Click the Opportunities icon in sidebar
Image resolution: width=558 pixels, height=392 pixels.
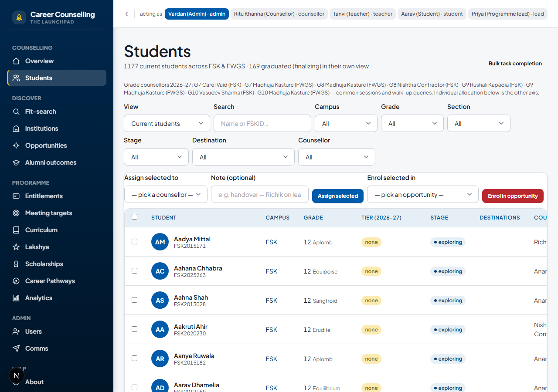16,145
